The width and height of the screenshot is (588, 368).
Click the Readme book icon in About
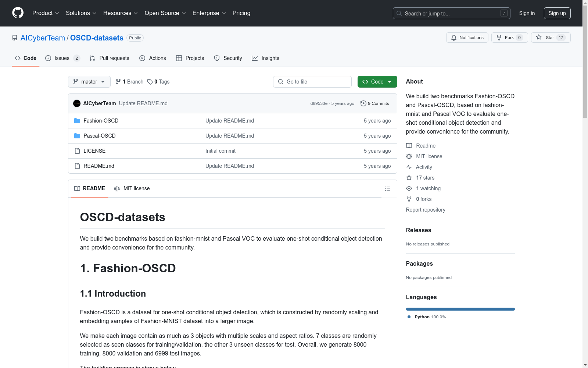pos(409,146)
